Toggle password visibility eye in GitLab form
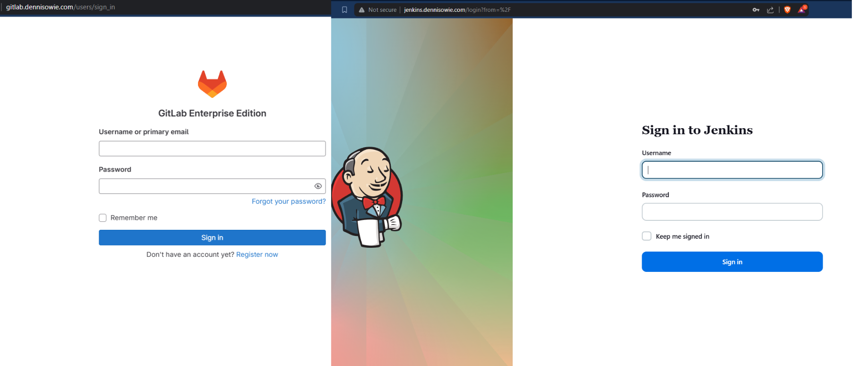The width and height of the screenshot is (868, 366). coord(318,186)
